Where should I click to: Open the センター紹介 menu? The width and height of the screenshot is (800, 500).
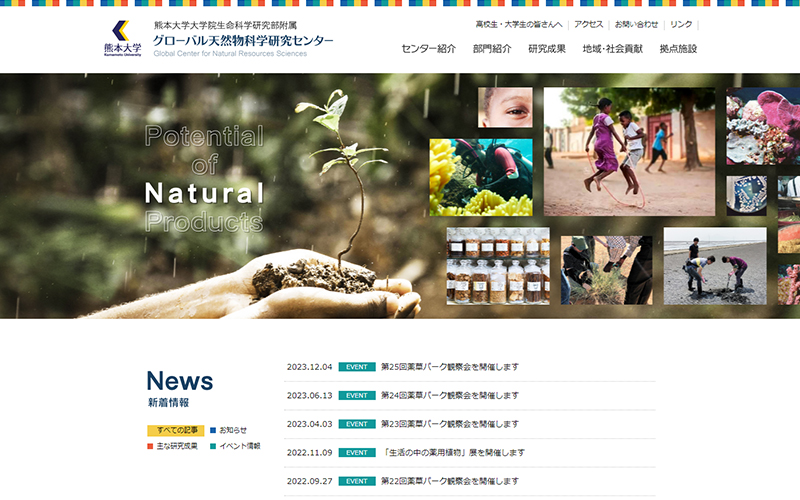coord(429,49)
